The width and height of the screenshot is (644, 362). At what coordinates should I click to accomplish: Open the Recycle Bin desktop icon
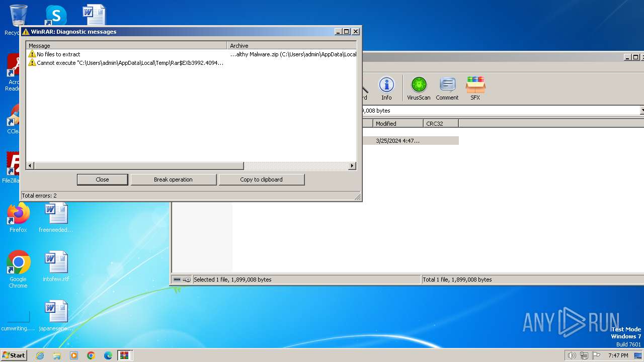18,20
